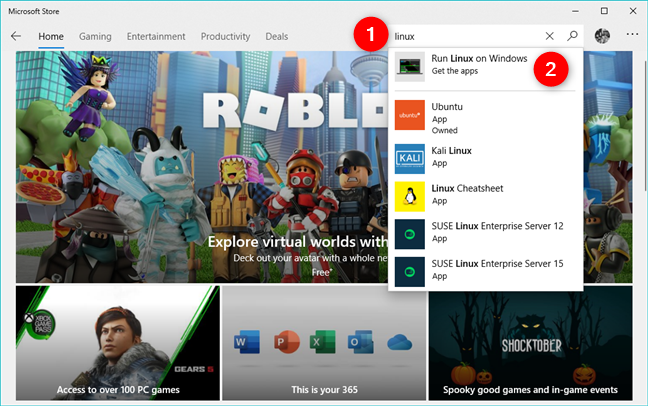Click the Xbox Game Pass badge
The image size is (648, 406).
coord(38,325)
